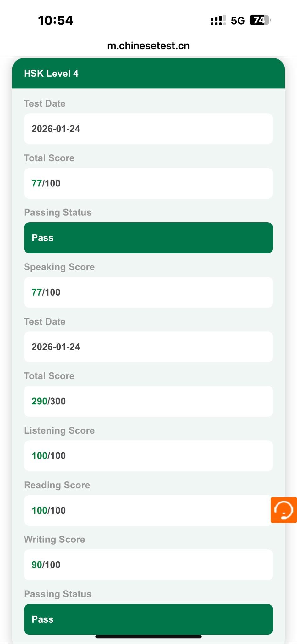
Task: Tap the 10:54 clock in status bar
Action: pos(56,20)
